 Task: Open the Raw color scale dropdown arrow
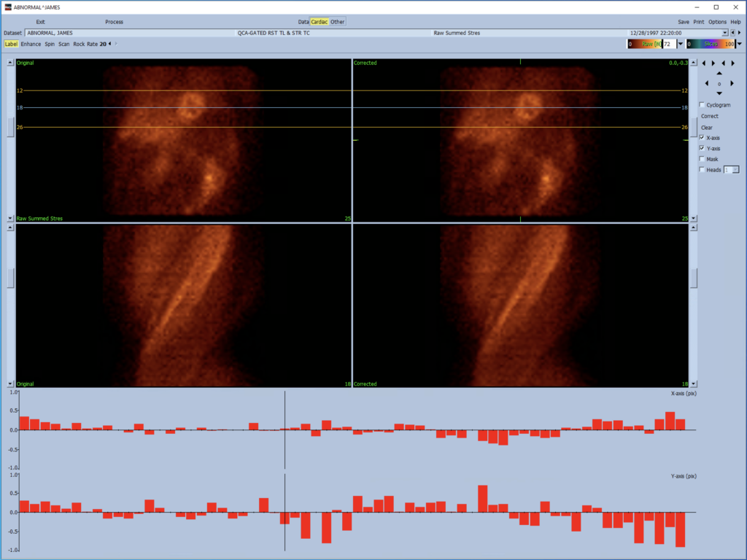pyautogui.click(x=681, y=44)
